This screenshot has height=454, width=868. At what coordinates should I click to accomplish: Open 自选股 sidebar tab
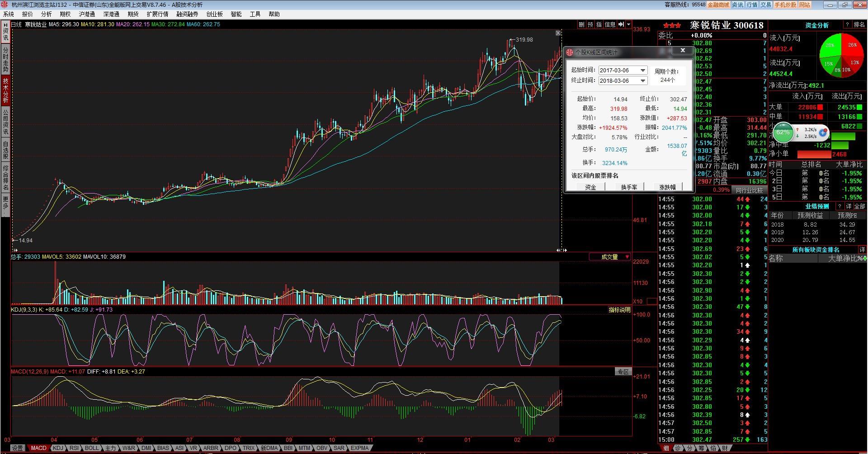point(5,150)
